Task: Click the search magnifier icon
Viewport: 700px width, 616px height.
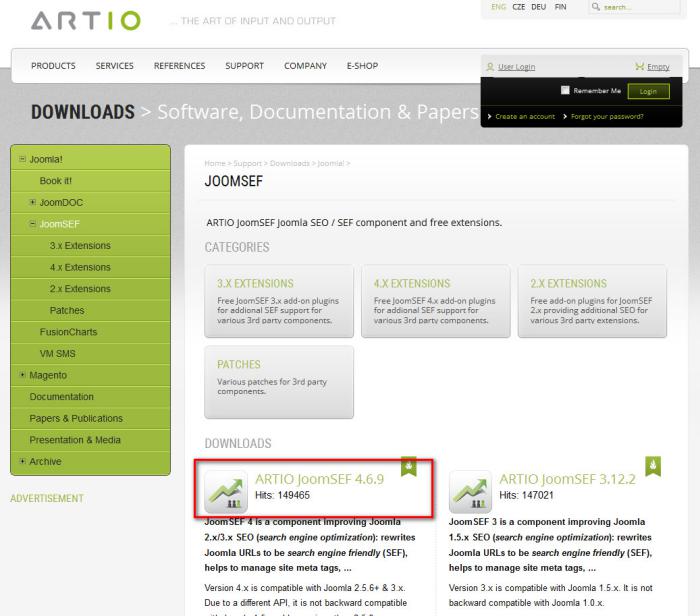Action: point(596,8)
